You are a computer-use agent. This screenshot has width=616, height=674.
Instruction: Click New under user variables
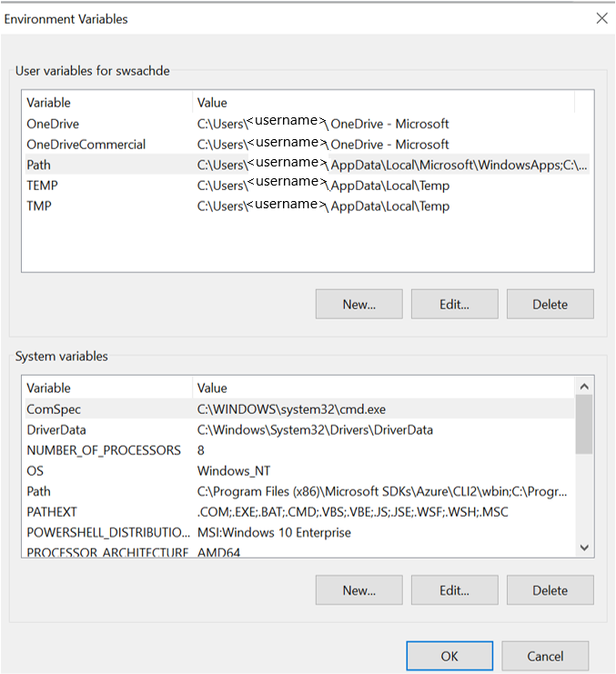tap(358, 305)
